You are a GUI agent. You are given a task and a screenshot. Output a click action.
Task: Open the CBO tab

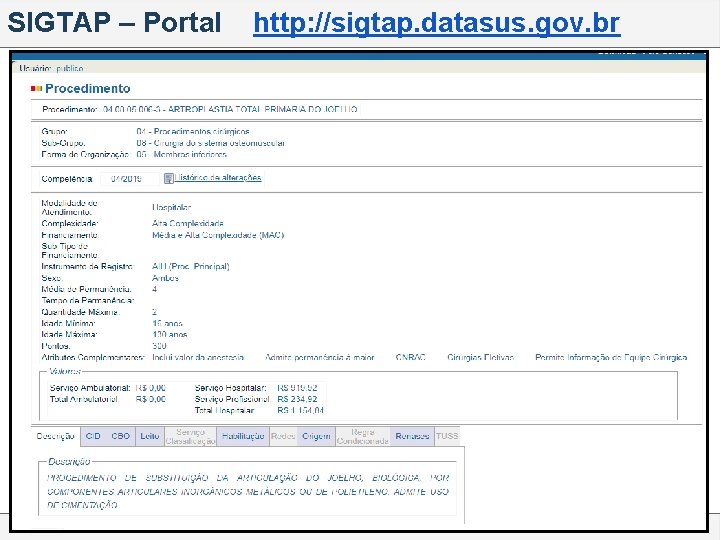pyautogui.click(x=120, y=436)
